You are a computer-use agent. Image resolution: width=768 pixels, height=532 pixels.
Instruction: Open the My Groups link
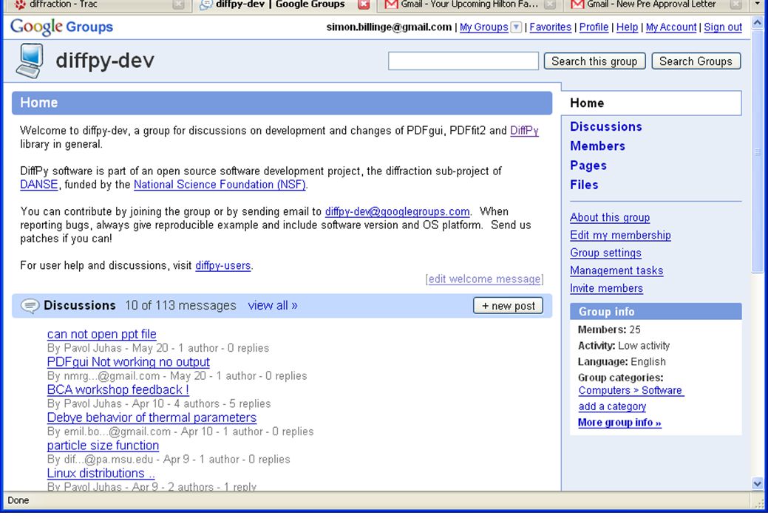click(x=484, y=27)
